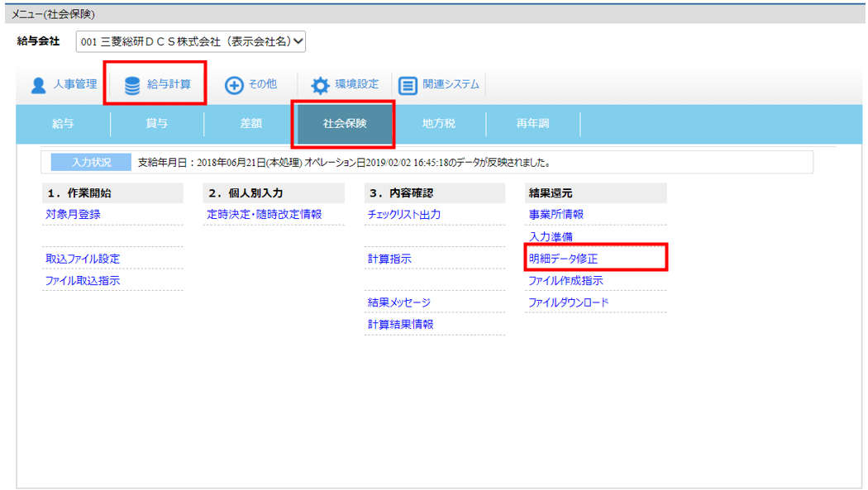The height and width of the screenshot is (490, 868).
Task: Open the 環境設定 menu label
Action: point(357,84)
